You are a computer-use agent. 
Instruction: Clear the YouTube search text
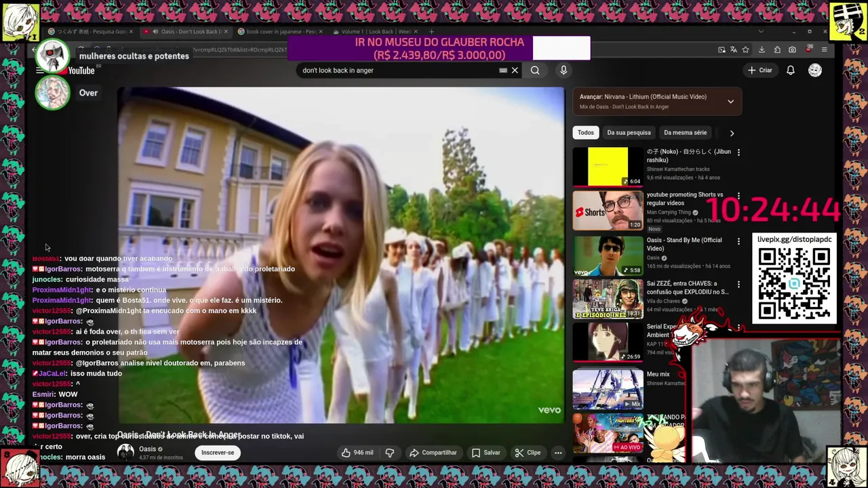(515, 70)
